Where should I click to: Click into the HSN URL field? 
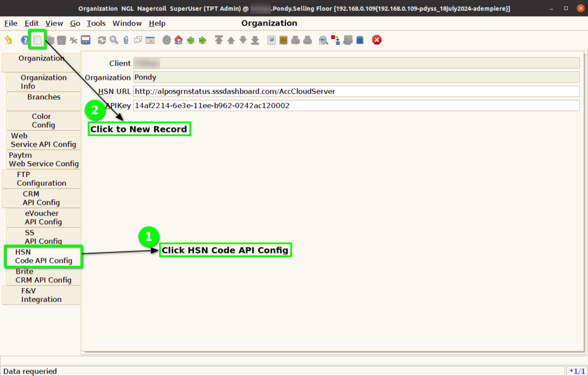tap(356, 91)
